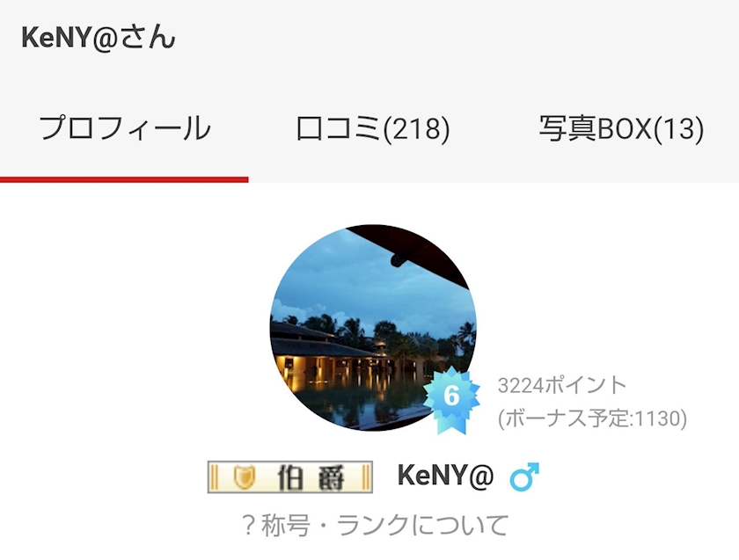Tap the round pool resort profile photo
Screen dimensions: 739x560
pyautogui.click(x=373, y=327)
